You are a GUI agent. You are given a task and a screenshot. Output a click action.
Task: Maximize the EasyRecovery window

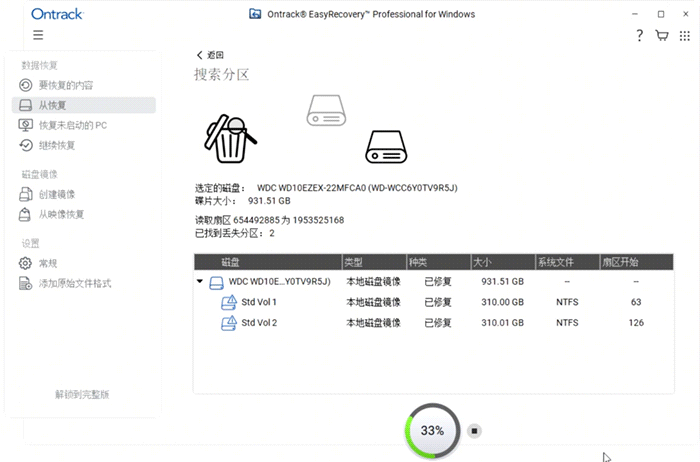(x=661, y=14)
